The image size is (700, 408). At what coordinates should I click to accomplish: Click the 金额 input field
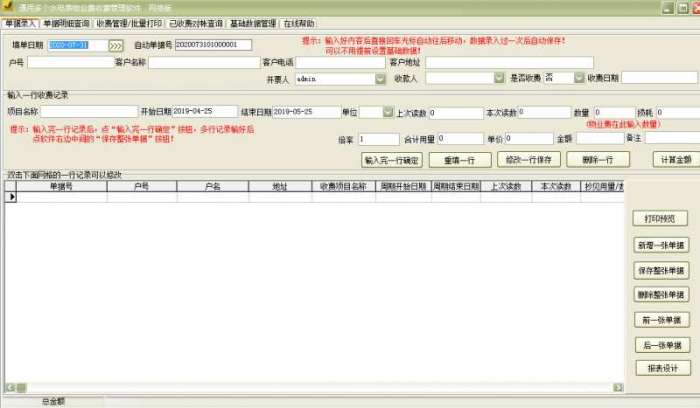click(x=600, y=139)
